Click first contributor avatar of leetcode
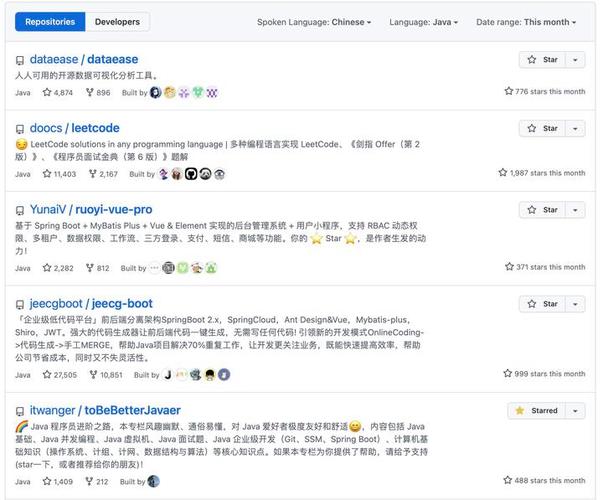 [x=163, y=174]
